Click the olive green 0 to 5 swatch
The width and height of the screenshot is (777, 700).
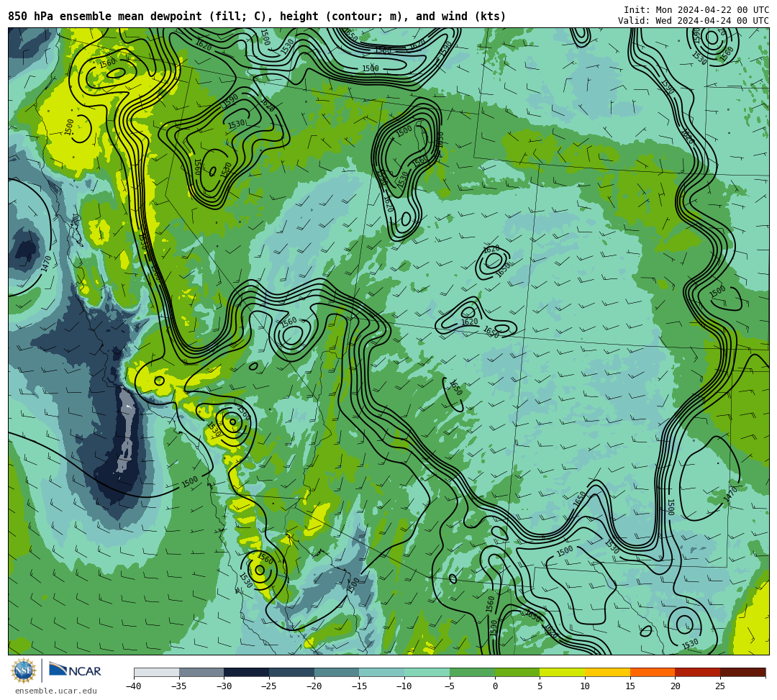click(517, 672)
